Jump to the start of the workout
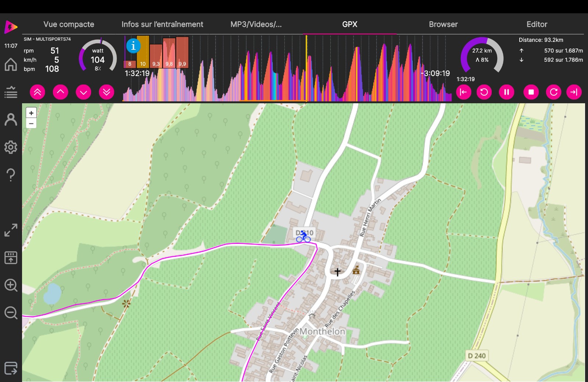This screenshot has height=382, width=588. coord(463,92)
